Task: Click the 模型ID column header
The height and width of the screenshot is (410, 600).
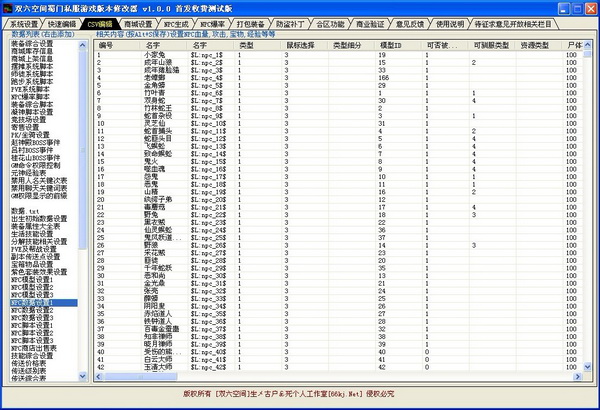Action: 394,45
